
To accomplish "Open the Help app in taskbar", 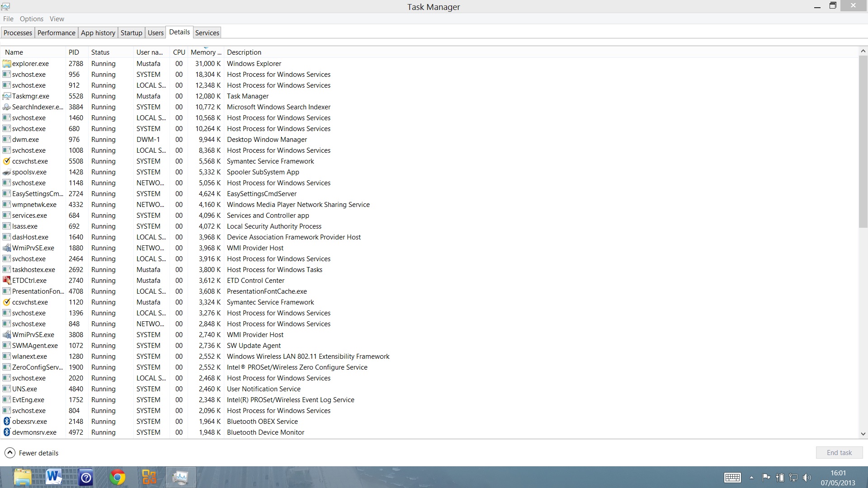I will [x=86, y=477].
